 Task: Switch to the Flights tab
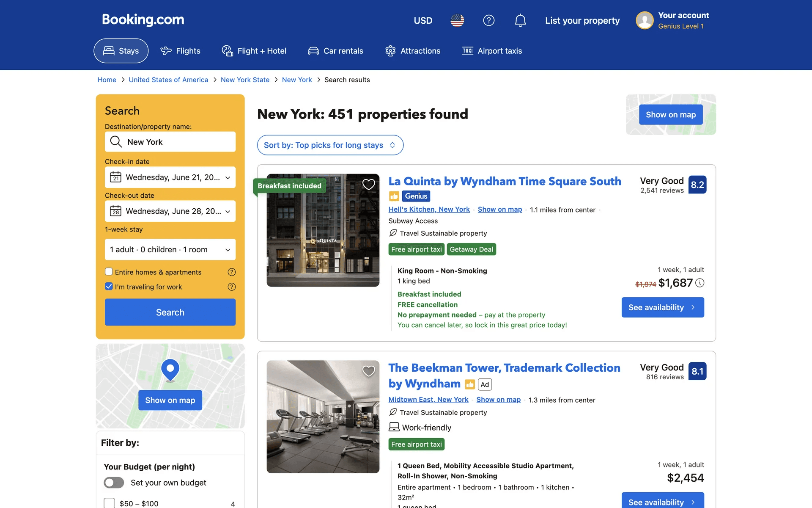[x=181, y=51]
